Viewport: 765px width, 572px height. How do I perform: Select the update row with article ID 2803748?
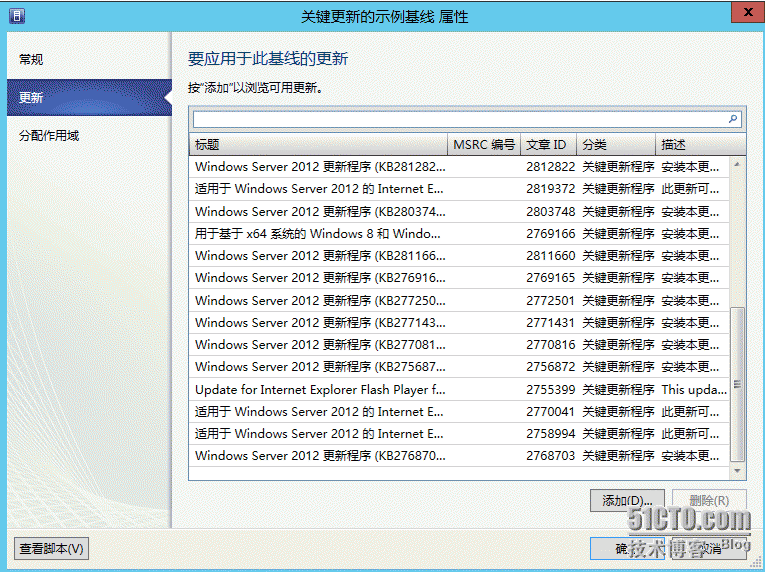[459, 211]
